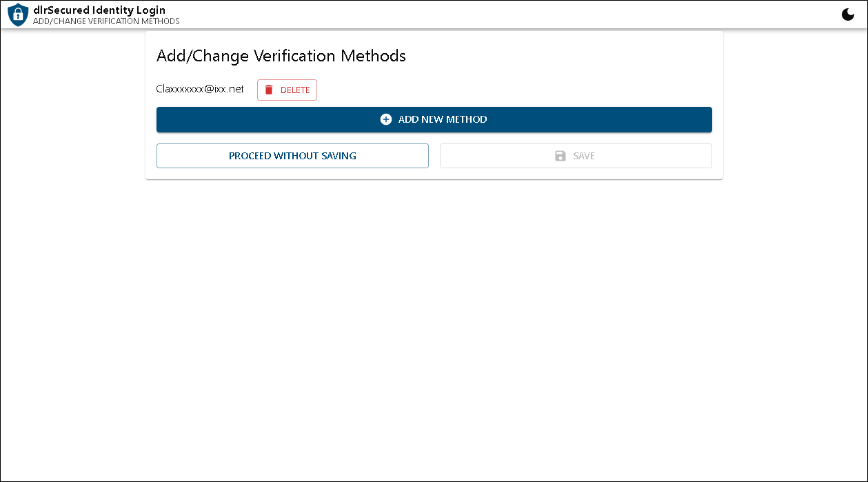Image resolution: width=868 pixels, height=482 pixels.
Task: Click the red DELETE text label
Action: coord(295,90)
